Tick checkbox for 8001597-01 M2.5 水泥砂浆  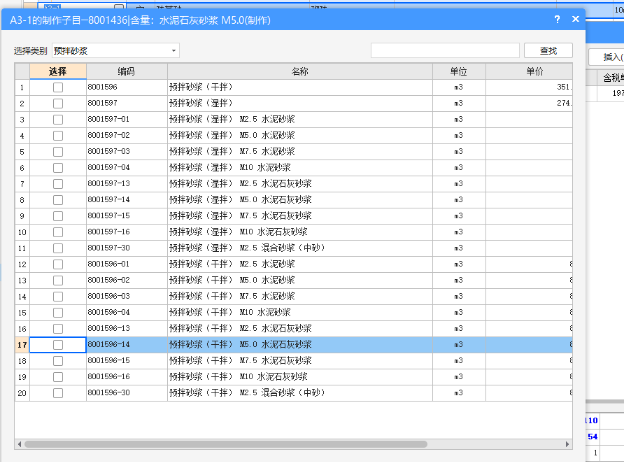pos(58,119)
